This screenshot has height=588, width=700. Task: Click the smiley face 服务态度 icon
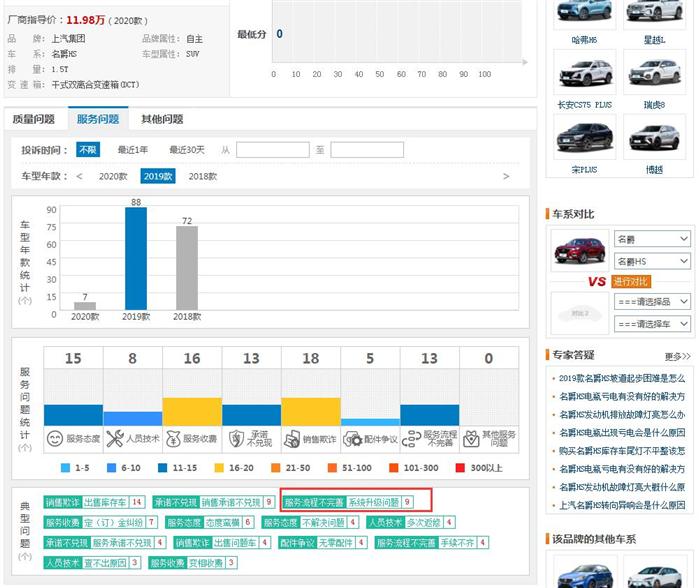54,439
